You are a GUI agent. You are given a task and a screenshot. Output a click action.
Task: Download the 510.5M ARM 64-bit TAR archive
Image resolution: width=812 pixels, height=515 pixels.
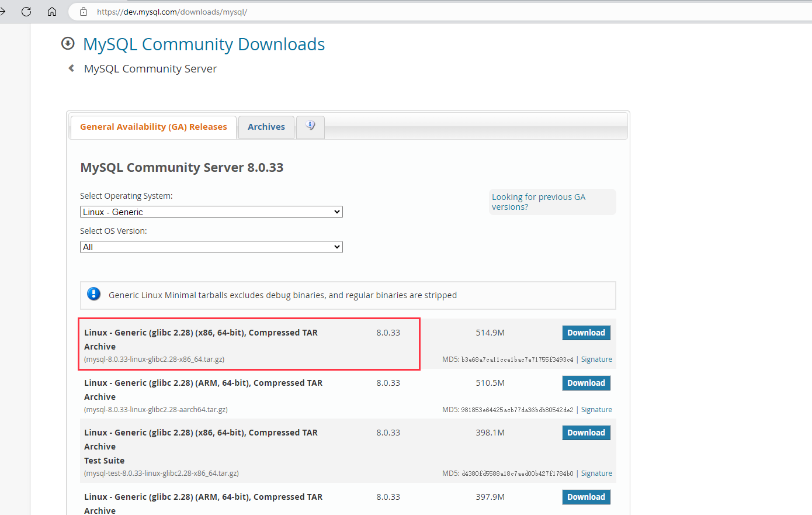click(x=586, y=383)
